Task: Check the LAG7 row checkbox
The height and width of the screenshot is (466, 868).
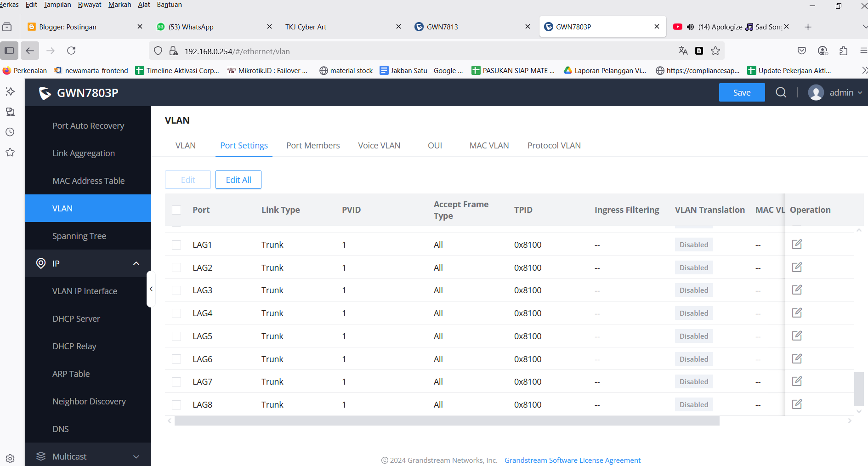Action: click(176, 382)
